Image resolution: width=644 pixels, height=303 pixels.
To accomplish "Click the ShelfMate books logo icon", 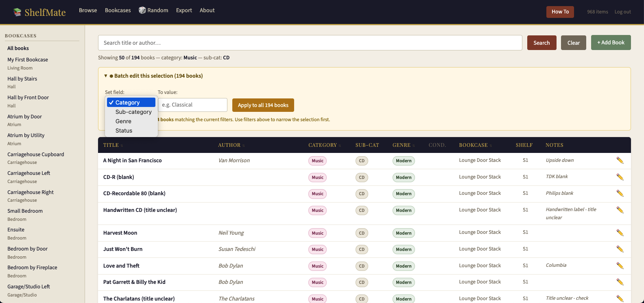I will (x=17, y=12).
